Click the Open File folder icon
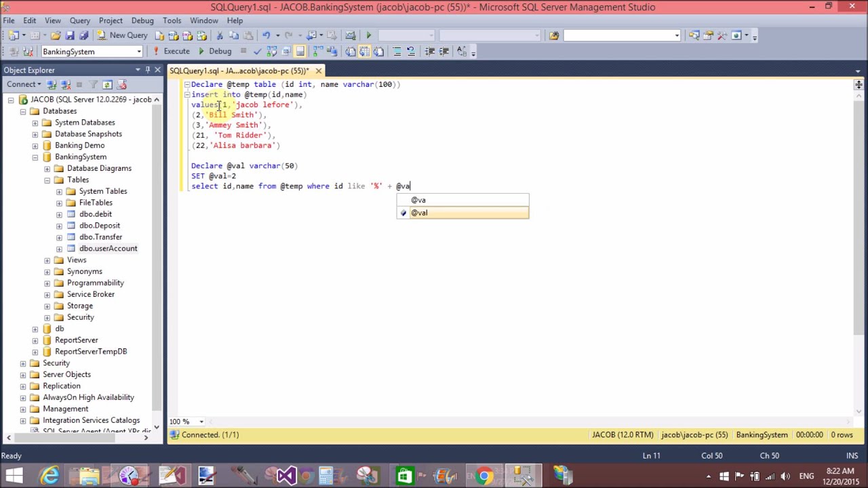 tap(56, 35)
